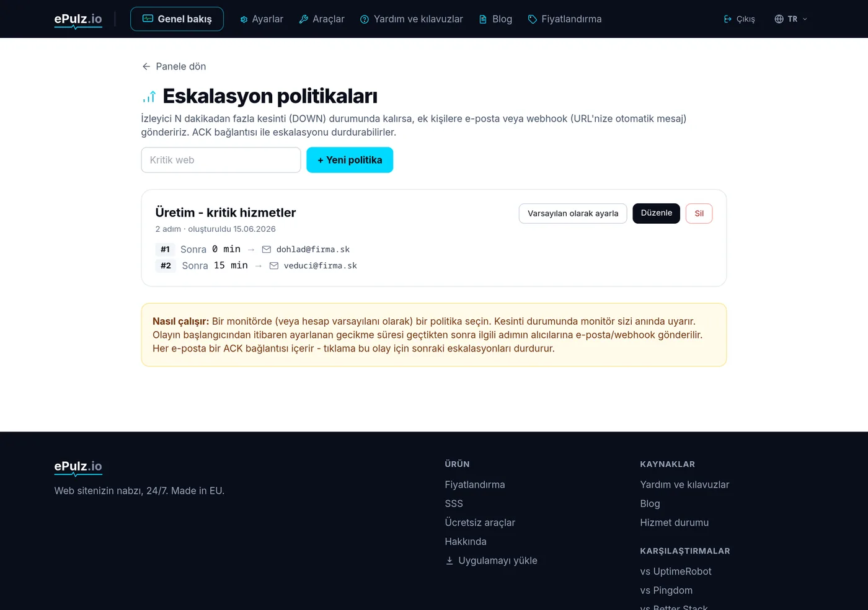The height and width of the screenshot is (610, 868).
Task: Open footer Blog link
Action: pos(650,503)
